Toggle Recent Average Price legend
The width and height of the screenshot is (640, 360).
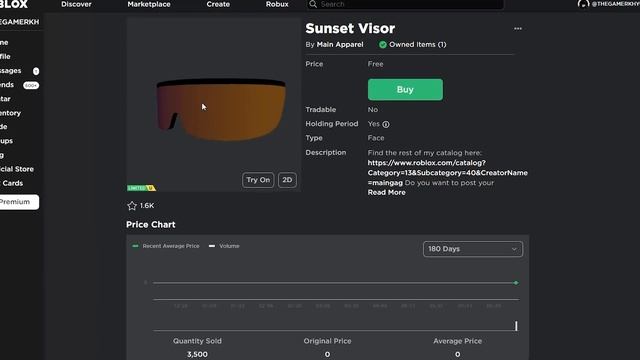[x=166, y=246]
